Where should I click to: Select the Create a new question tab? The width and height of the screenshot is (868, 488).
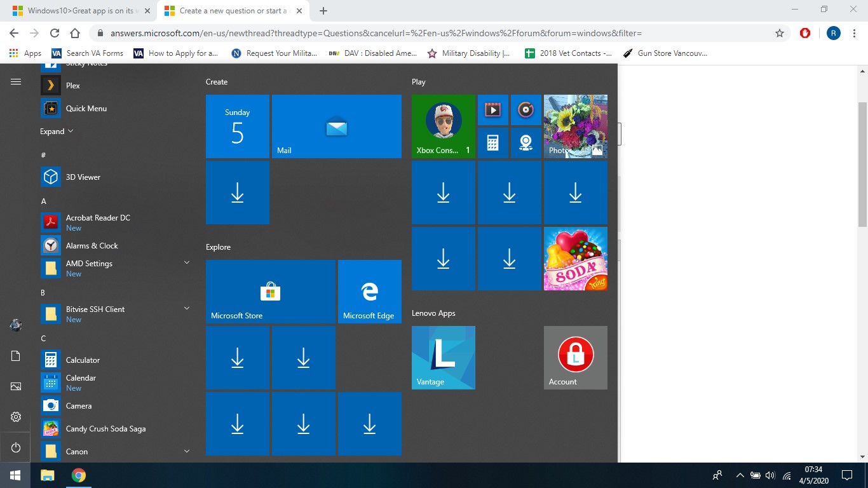pyautogui.click(x=233, y=11)
